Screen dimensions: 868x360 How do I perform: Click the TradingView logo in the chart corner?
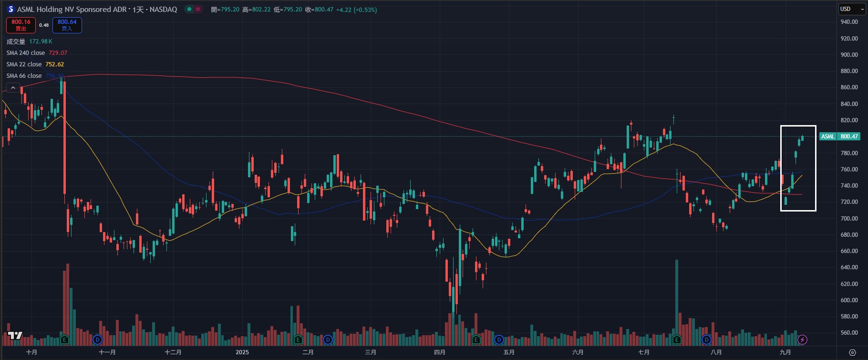tap(15, 336)
